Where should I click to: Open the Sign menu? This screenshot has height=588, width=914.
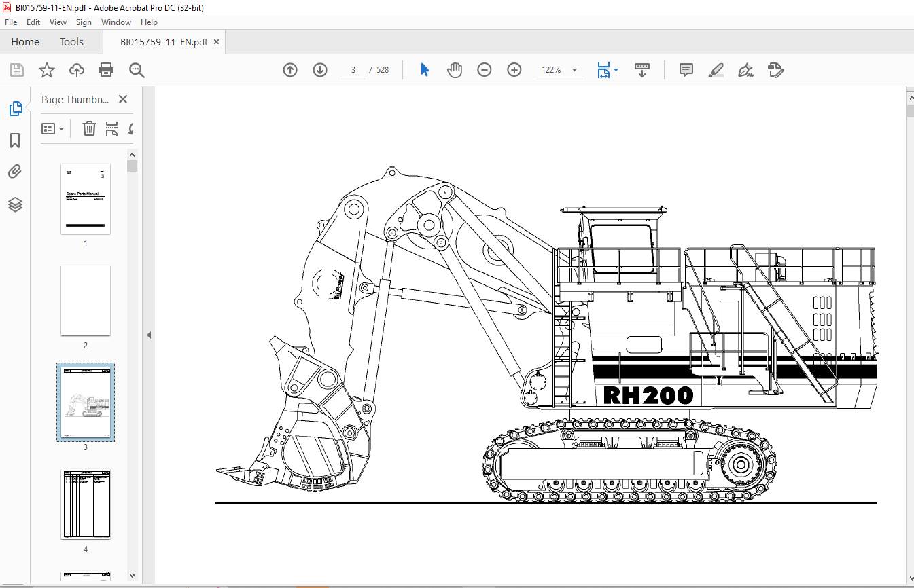click(84, 22)
